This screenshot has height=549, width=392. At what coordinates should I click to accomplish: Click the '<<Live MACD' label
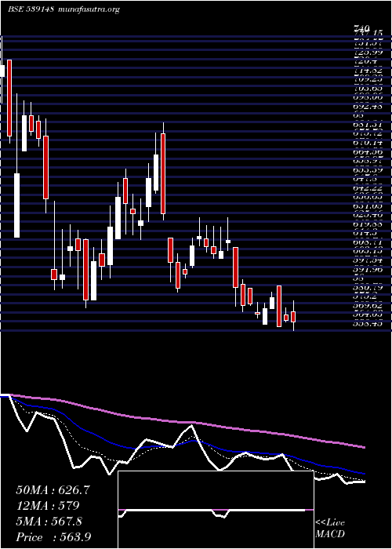330,529
